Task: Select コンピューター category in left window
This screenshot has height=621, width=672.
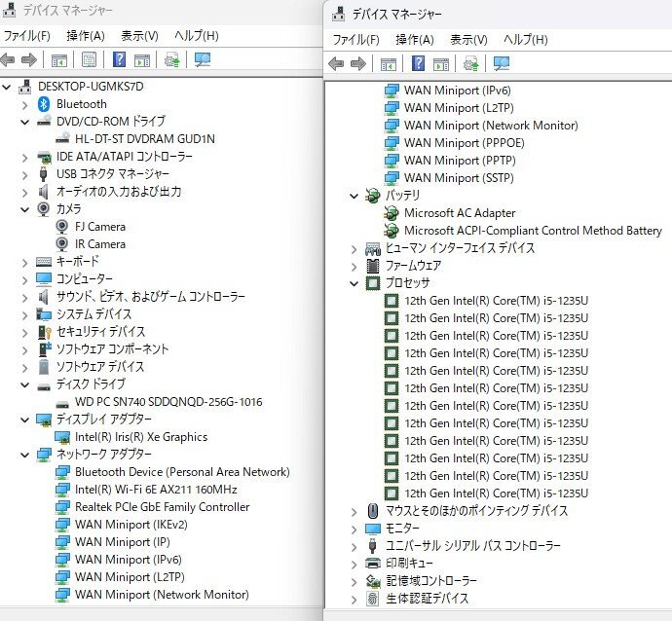Action: click(x=85, y=279)
